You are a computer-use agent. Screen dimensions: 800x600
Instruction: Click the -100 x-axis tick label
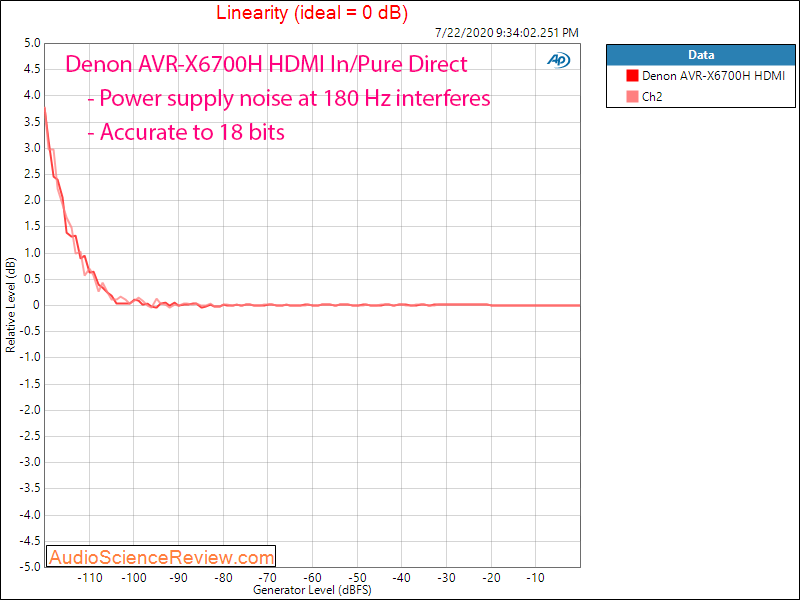pos(134,578)
